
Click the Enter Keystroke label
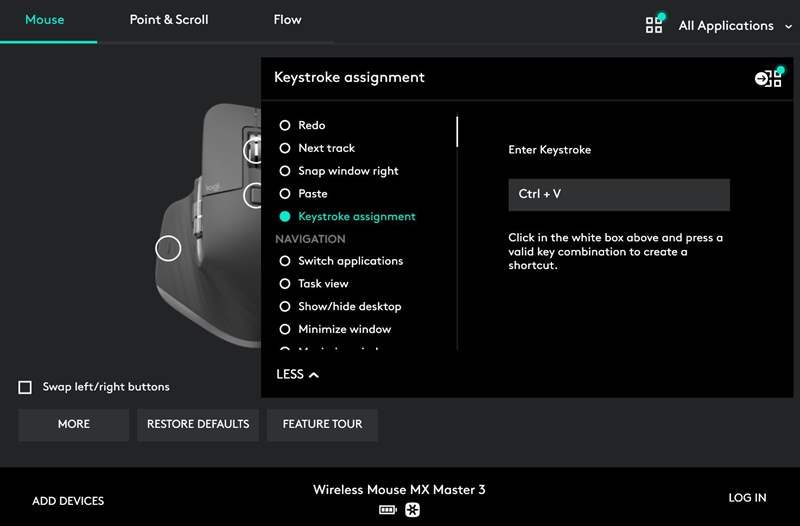tap(549, 149)
